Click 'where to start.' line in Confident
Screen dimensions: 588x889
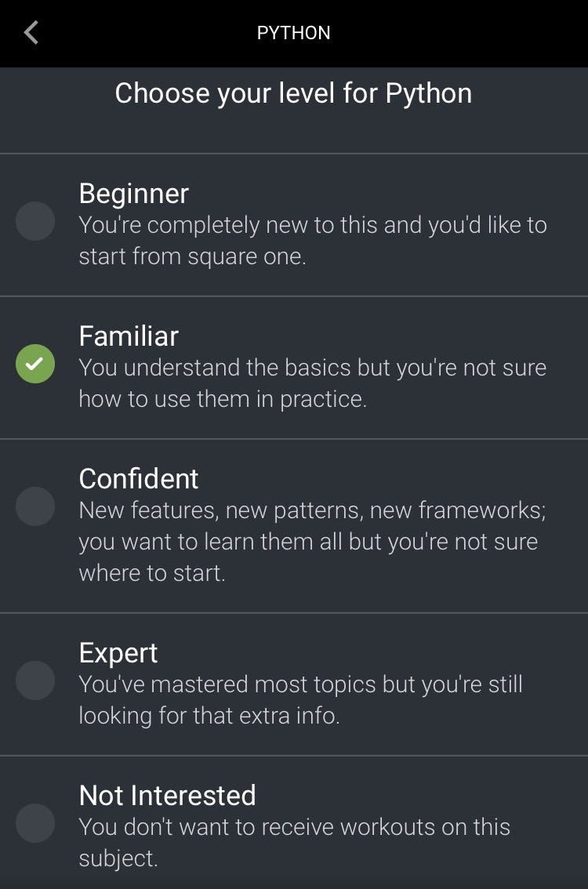pyautogui.click(x=152, y=572)
